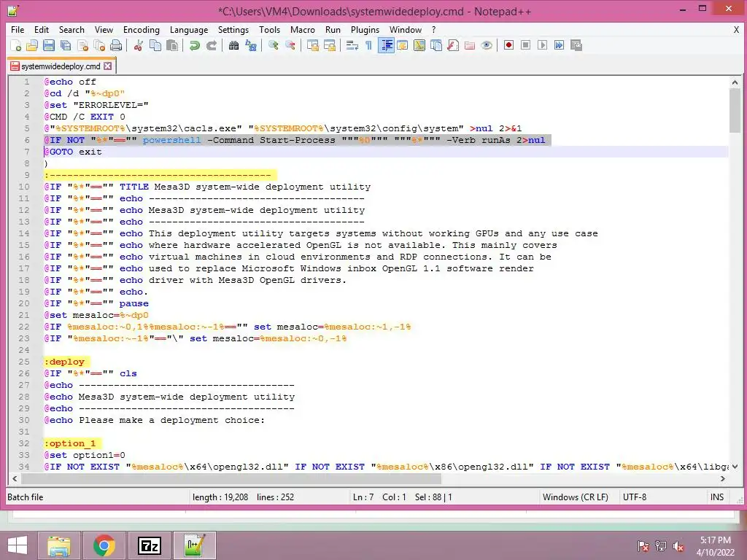Open the Windows Start button
This screenshot has height=560, width=747.
(x=18, y=545)
